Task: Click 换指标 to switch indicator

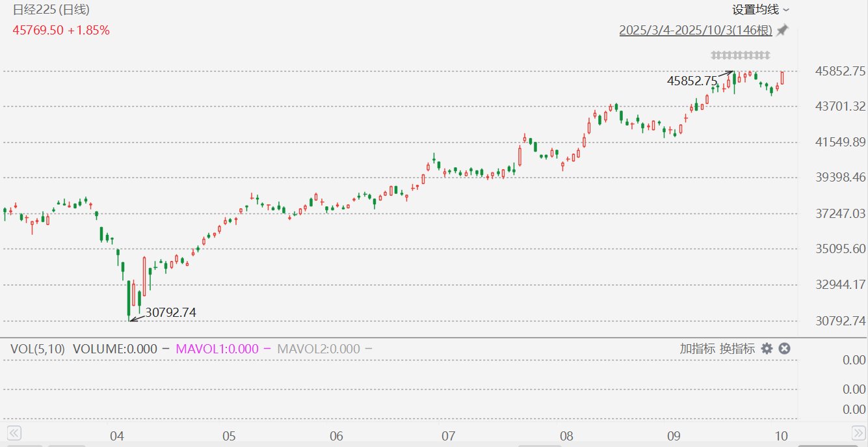Action: tap(737, 349)
